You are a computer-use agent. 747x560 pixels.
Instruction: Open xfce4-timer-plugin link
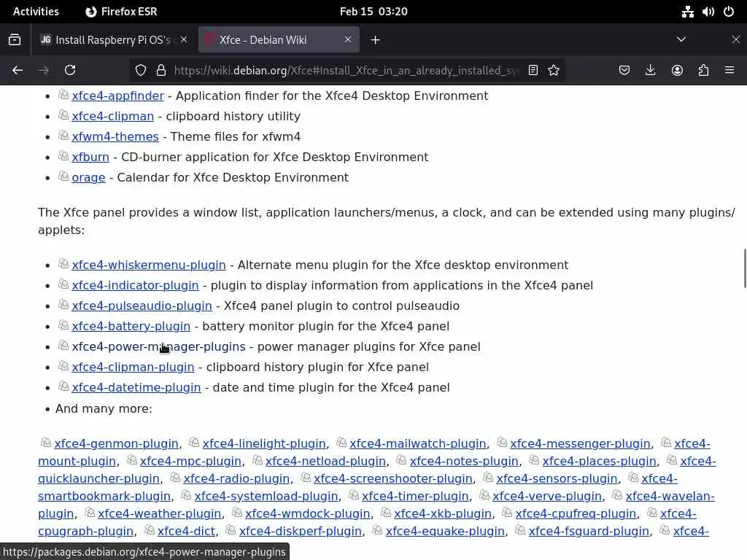[x=415, y=497]
